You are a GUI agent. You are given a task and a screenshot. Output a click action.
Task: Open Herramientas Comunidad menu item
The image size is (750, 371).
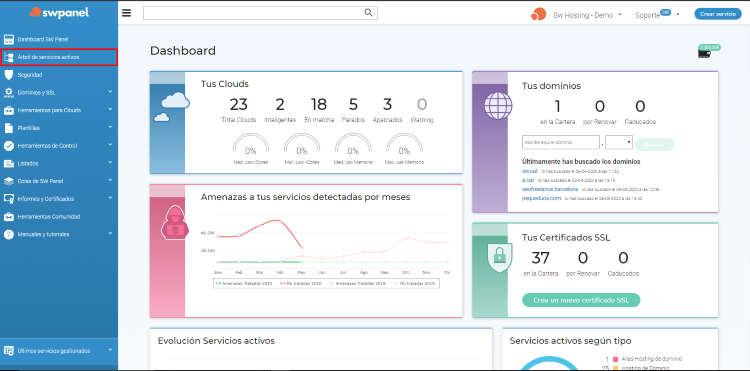(59, 217)
